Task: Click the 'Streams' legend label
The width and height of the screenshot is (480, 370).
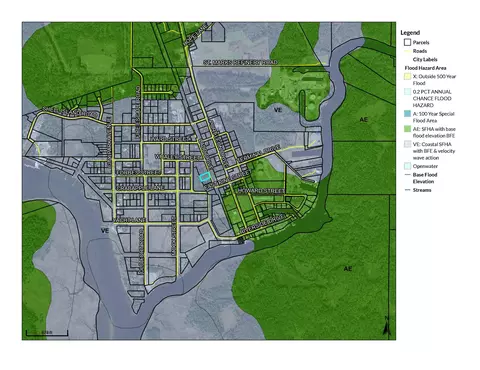Action: (422, 190)
